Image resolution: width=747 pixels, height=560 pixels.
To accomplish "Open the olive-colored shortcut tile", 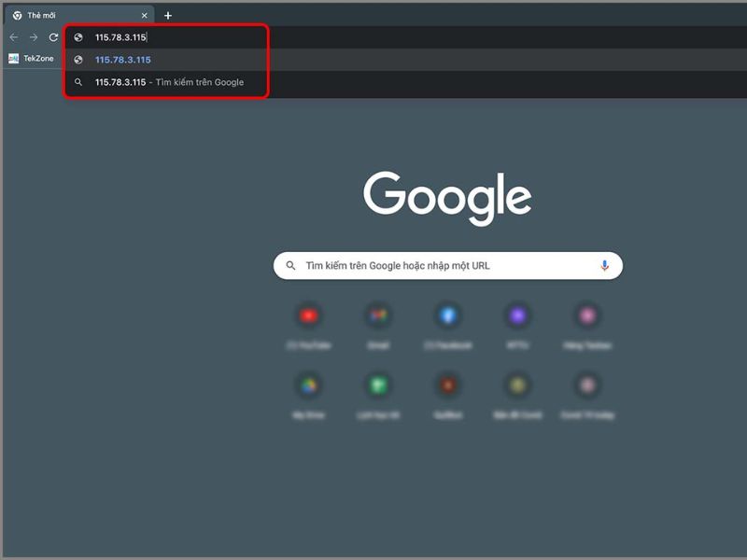I will (518, 396).
